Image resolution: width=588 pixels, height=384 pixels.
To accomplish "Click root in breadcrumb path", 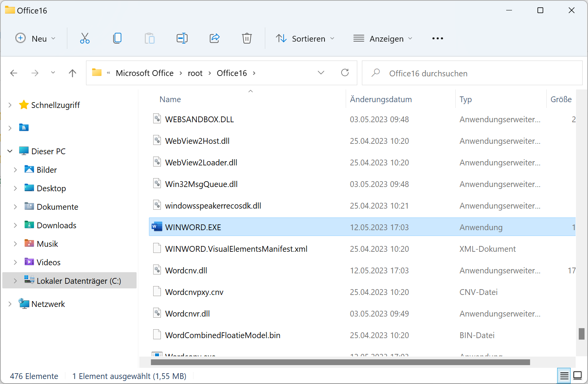I will [x=195, y=73].
